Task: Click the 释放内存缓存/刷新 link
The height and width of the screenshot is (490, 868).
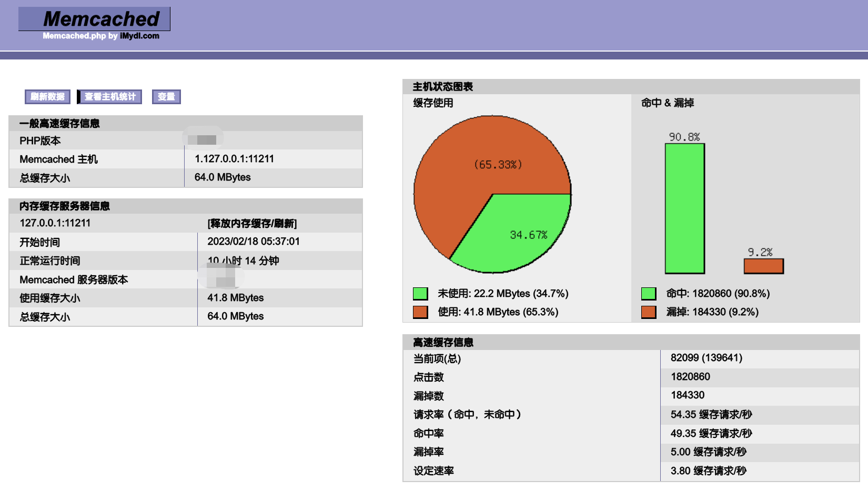Action: pyautogui.click(x=253, y=223)
